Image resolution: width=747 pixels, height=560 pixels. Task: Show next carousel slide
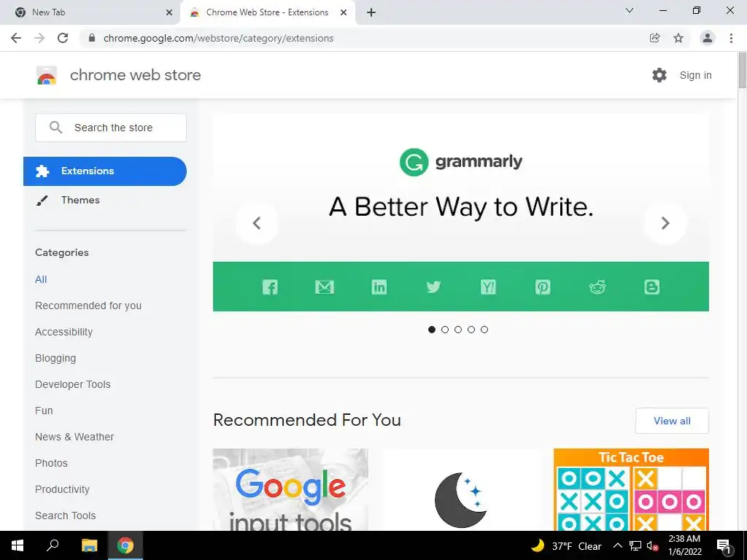tap(665, 223)
